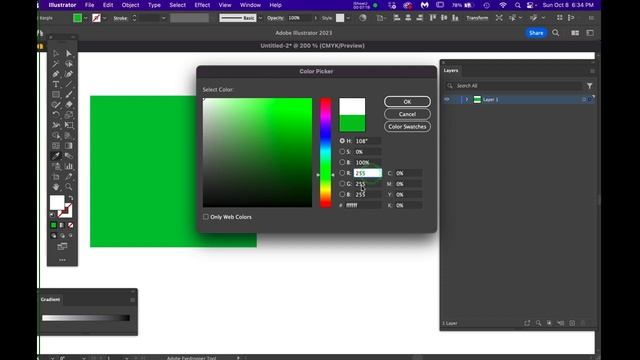Screen dimensions: 640x360
Task: Select the Zoom tool
Action: [69, 187]
